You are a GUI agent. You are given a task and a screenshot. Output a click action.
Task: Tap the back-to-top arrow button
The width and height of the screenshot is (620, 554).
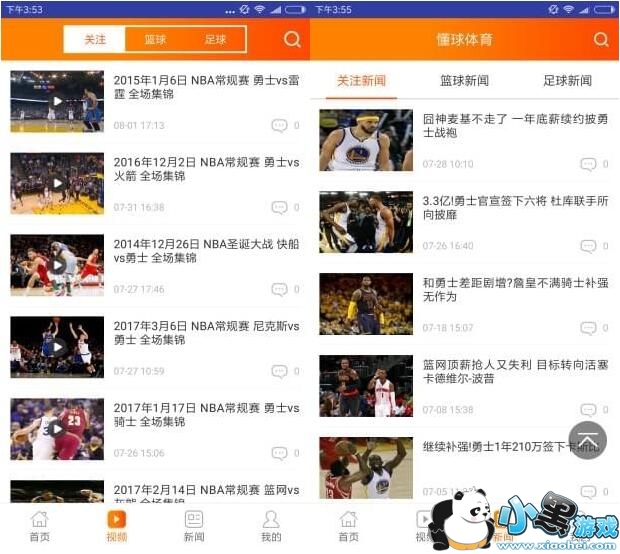pyautogui.click(x=587, y=440)
